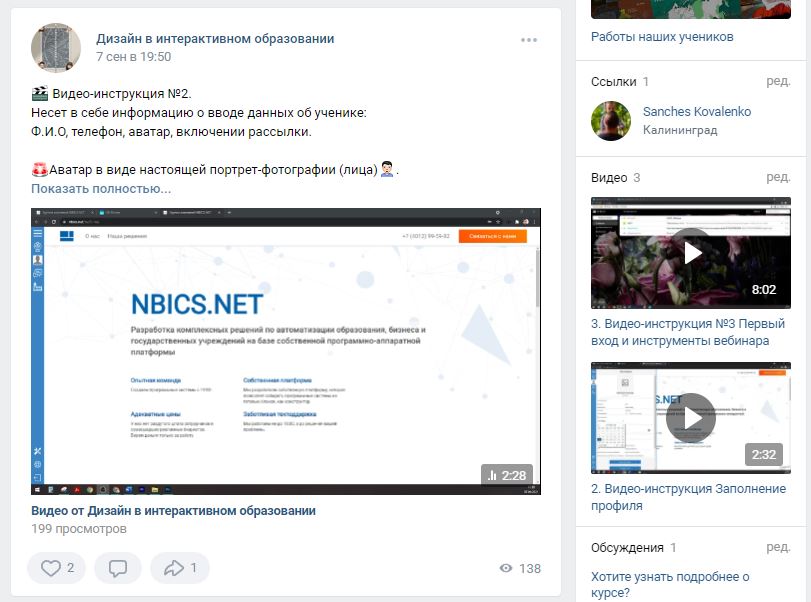Screen dimensions: 811x602
Task: Open the "Дизайн в интерактивном образовании" group name link
Action: click(x=215, y=39)
